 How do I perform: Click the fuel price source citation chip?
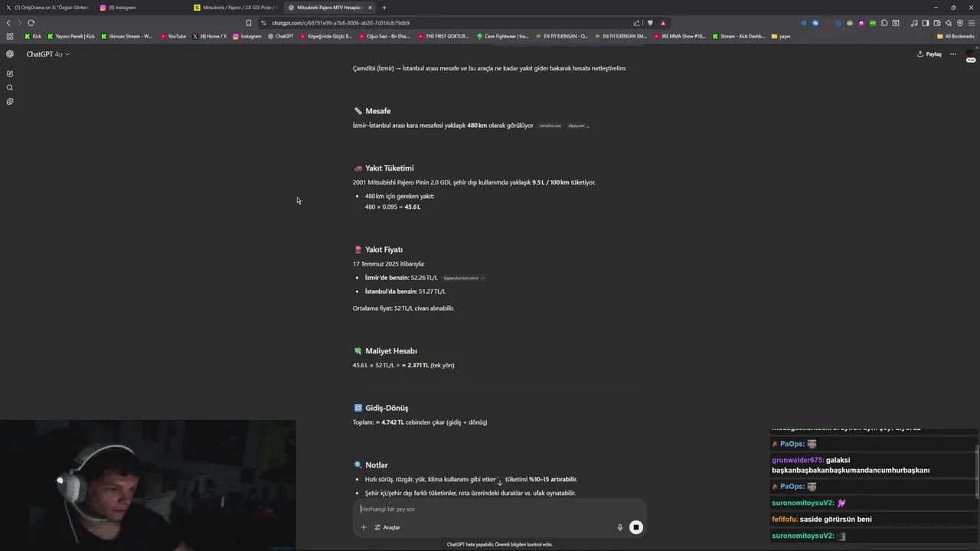click(463, 278)
